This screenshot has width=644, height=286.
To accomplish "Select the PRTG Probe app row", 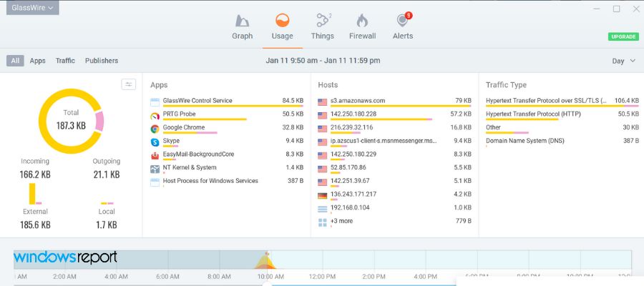I will coord(227,115).
